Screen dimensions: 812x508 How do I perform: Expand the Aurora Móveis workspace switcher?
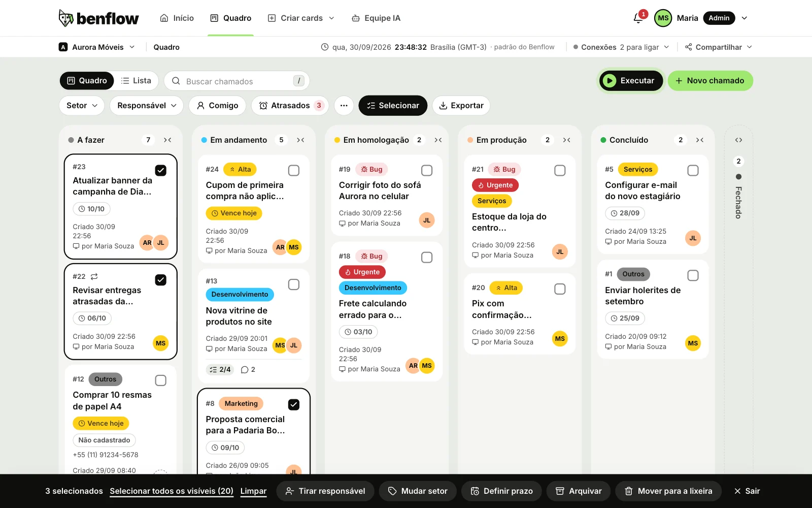point(97,47)
